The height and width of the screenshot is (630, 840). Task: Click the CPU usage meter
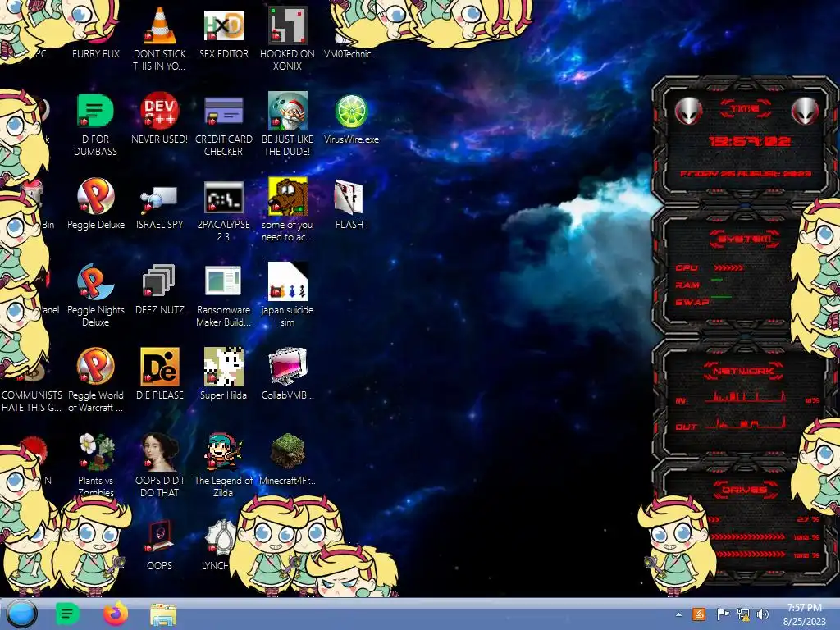click(x=728, y=267)
